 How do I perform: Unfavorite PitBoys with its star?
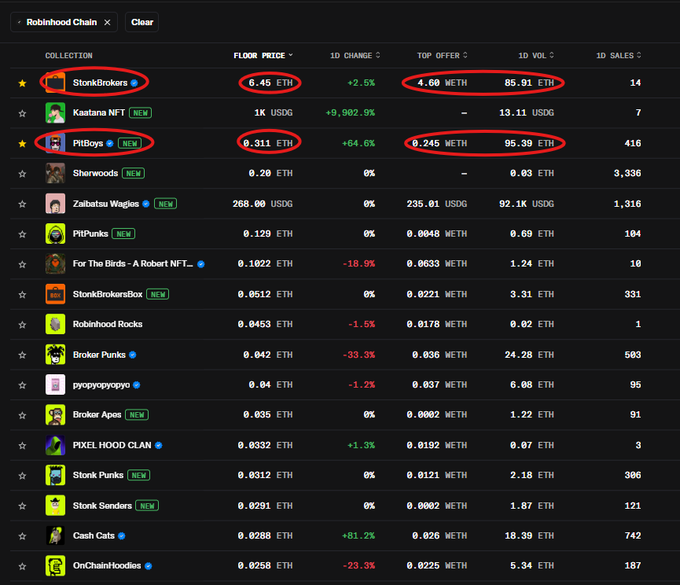pyautogui.click(x=23, y=144)
